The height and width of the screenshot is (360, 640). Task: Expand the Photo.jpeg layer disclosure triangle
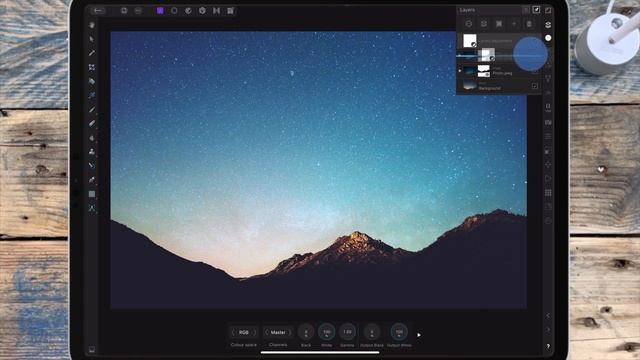tap(460, 71)
